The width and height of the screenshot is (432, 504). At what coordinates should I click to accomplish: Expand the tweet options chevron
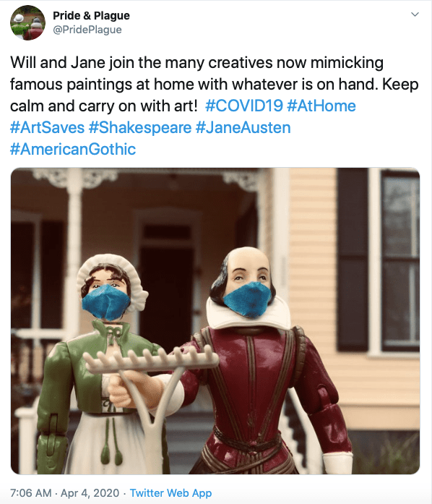(415, 14)
